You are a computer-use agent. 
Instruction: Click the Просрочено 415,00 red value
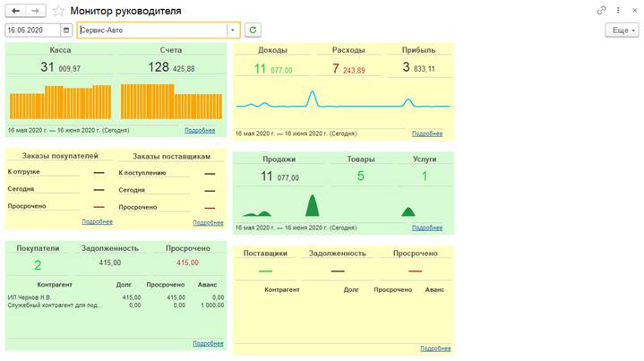click(x=187, y=263)
